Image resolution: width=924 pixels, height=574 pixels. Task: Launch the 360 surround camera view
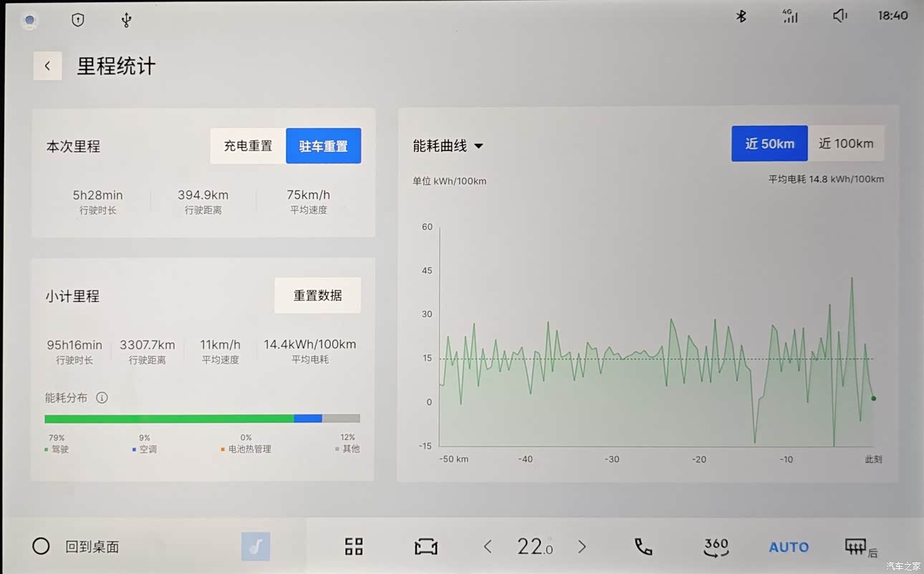(716, 547)
